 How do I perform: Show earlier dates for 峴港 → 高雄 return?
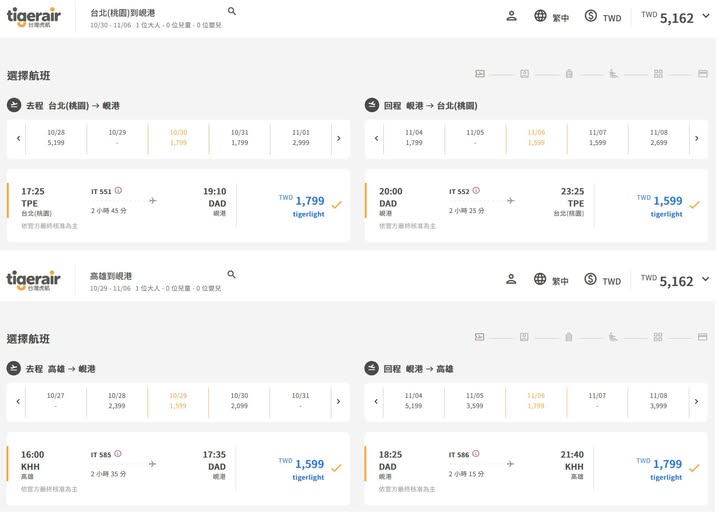point(376,401)
